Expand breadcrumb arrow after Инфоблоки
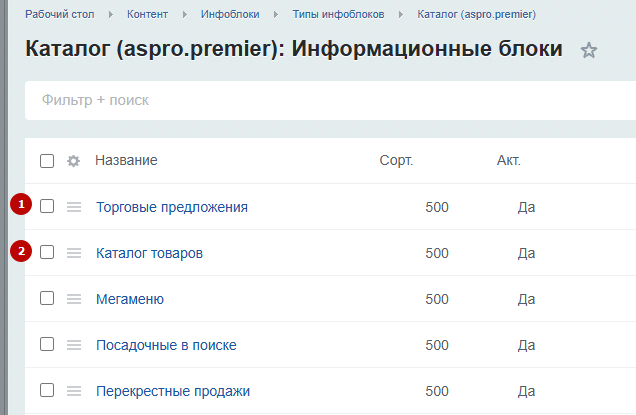 tap(276, 15)
